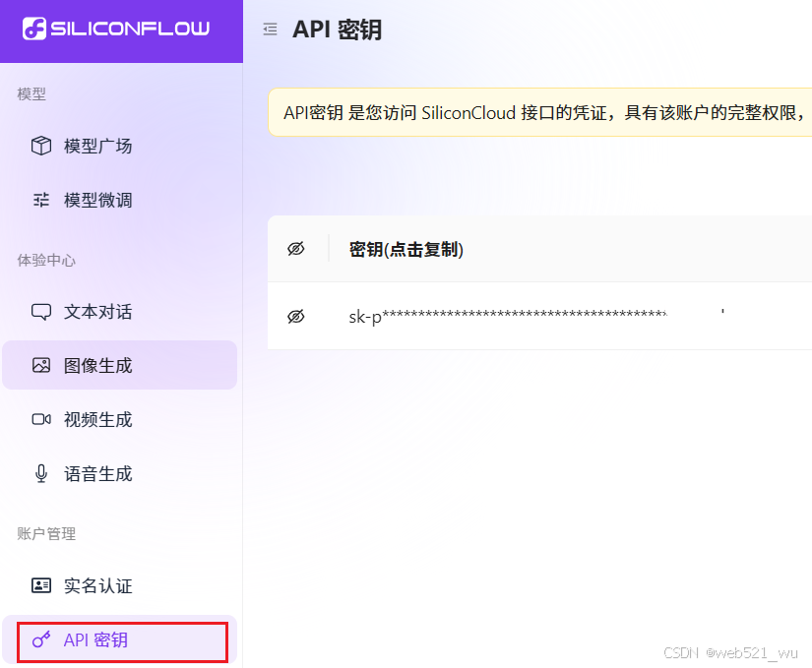Image resolution: width=812 pixels, height=668 pixels.
Task: Click the chat bubble icon beside 文本对话
Action: 41,312
